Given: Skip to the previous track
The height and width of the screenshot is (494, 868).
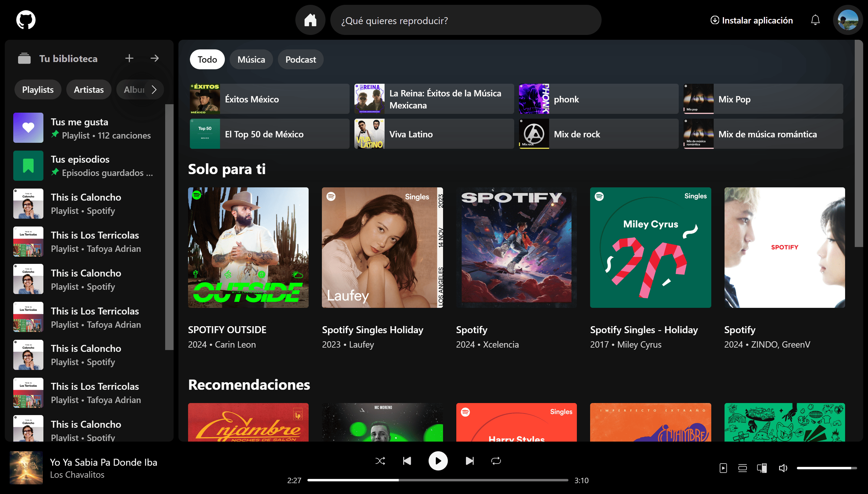Looking at the screenshot, I should click(x=407, y=461).
